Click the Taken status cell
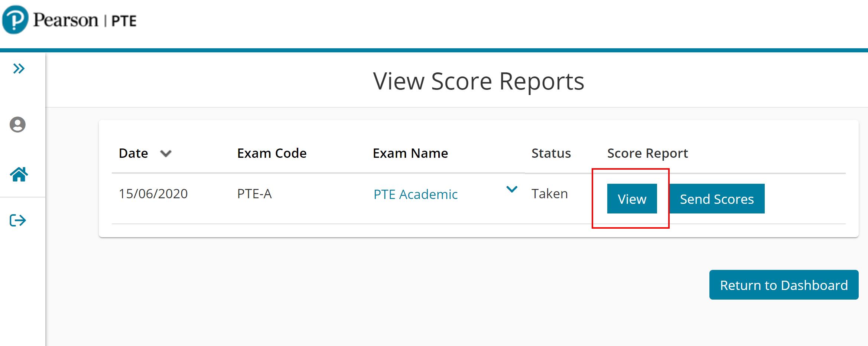Screen dimensions: 868x346 pos(549,194)
